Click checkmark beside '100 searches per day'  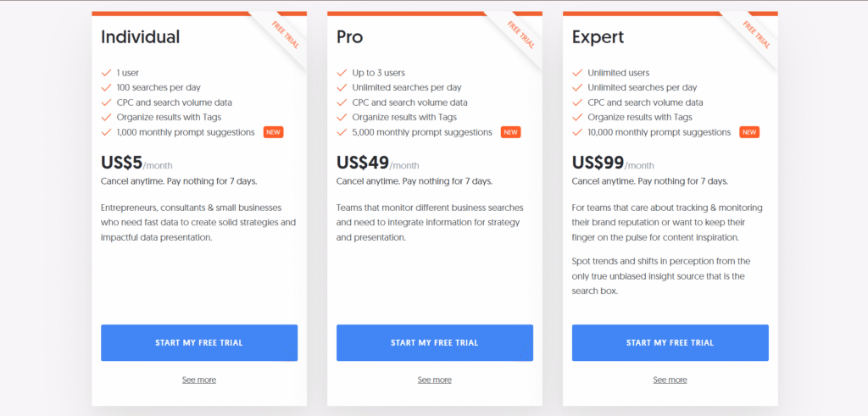106,87
